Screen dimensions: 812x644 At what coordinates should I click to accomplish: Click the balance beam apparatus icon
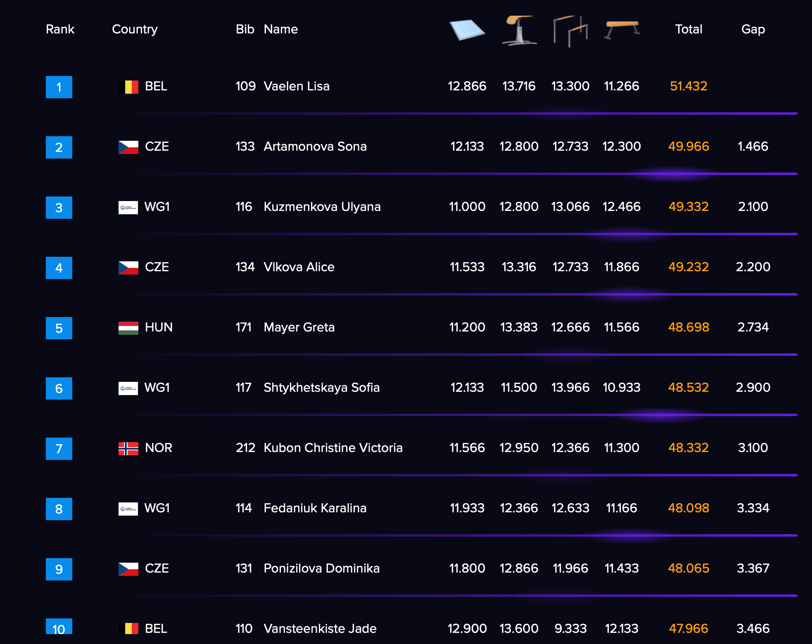(x=622, y=30)
